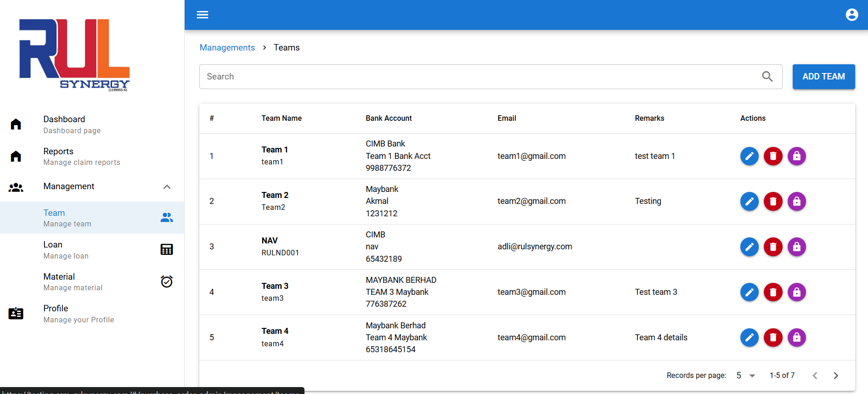
Task: Delete Team 1 using the trash icon
Action: [773, 156]
